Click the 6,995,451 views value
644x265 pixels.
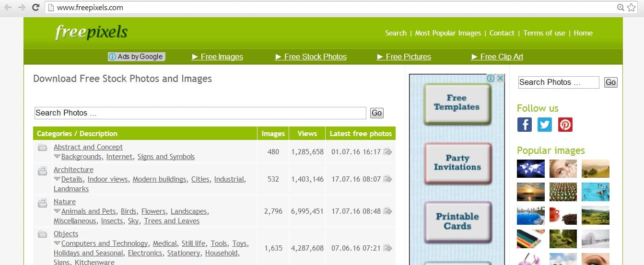307,211
